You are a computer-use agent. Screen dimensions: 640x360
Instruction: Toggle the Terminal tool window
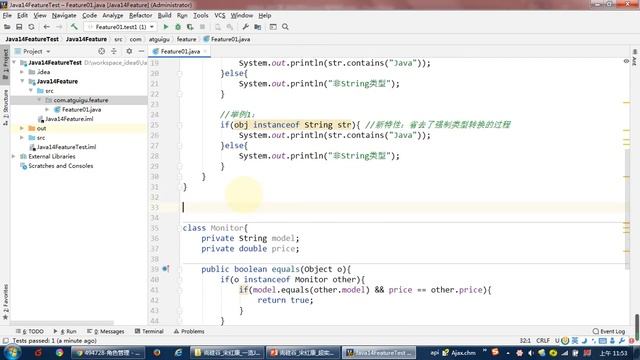(x=149, y=331)
